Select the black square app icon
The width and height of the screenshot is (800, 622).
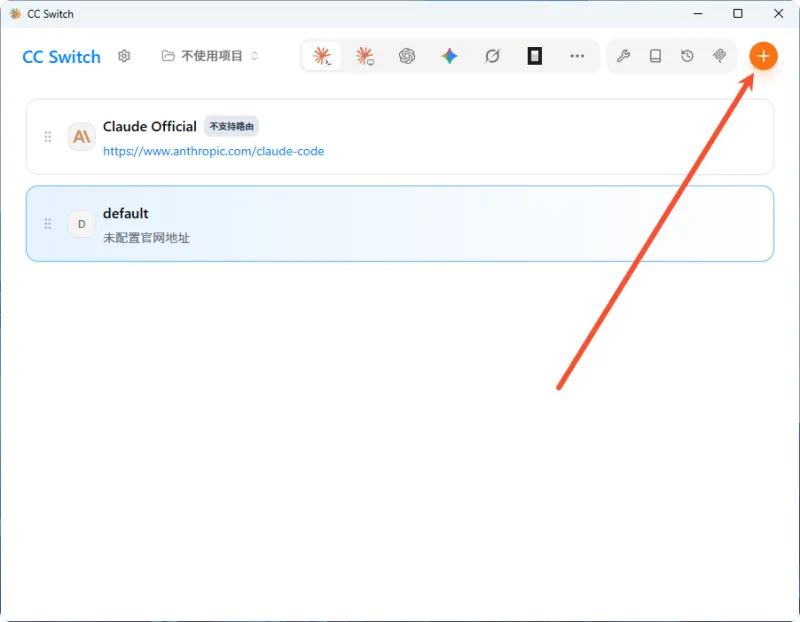pyautogui.click(x=535, y=56)
